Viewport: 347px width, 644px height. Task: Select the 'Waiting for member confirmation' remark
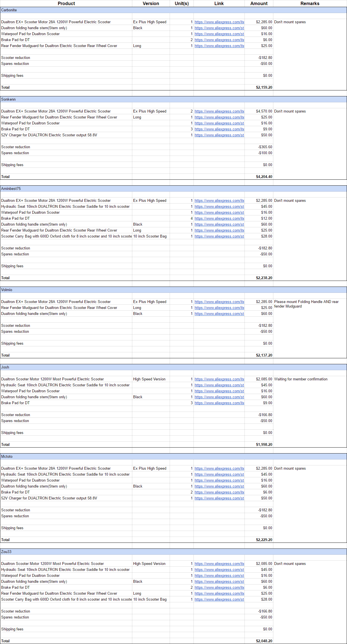(x=301, y=379)
